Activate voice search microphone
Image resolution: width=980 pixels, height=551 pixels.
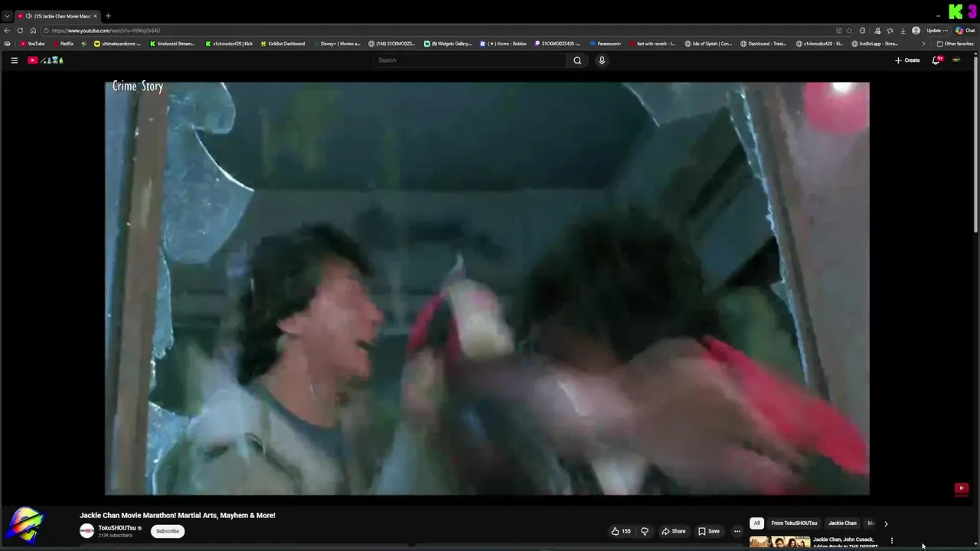(602, 60)
